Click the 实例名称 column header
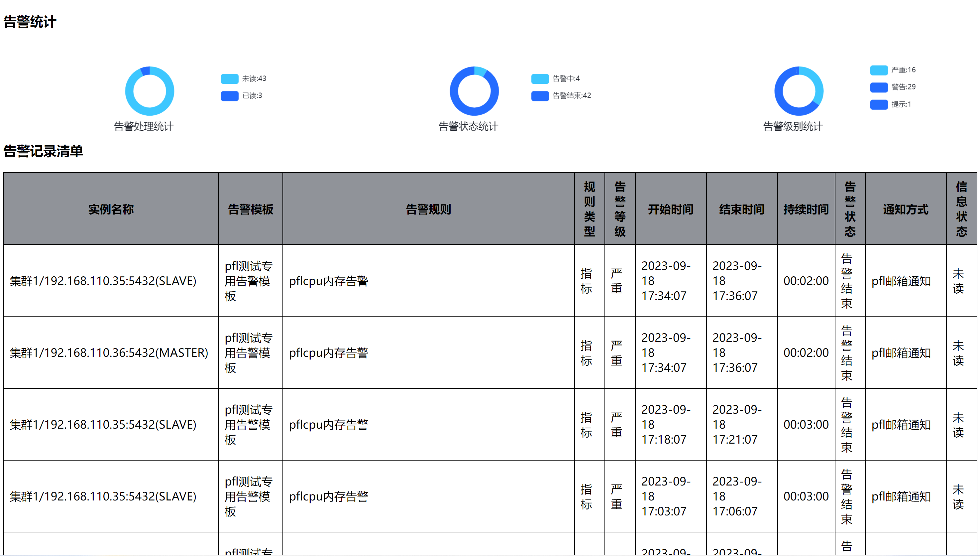This screenshot has width=980, height=556. coord(111,209)
